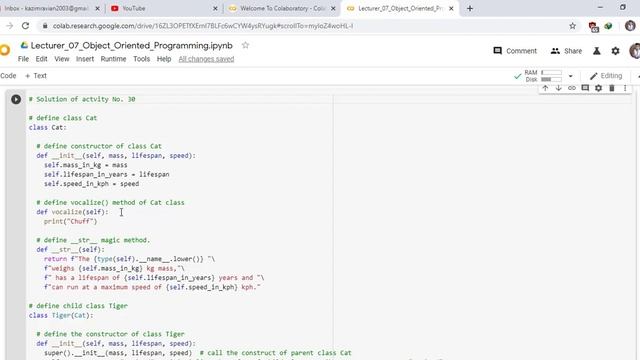Open the Runtime menu
The width and height of the screenshot is (640, 360).
pos(113,59)
